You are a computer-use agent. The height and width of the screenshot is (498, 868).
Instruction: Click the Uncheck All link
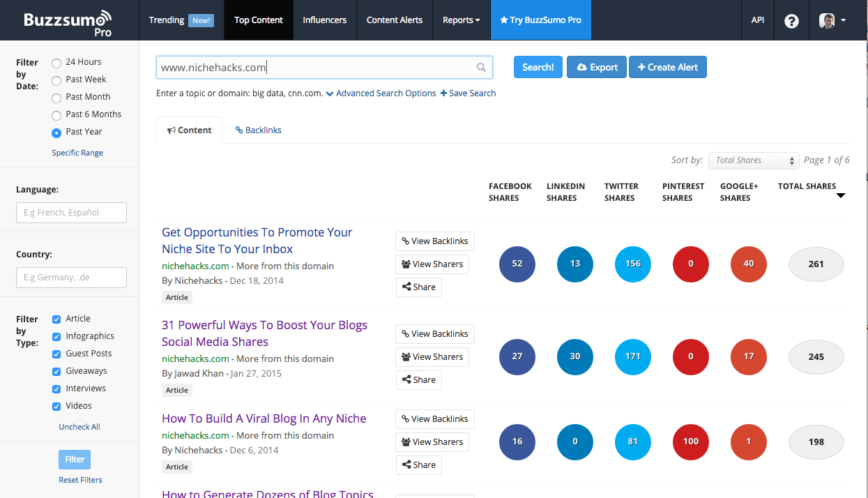79,427
